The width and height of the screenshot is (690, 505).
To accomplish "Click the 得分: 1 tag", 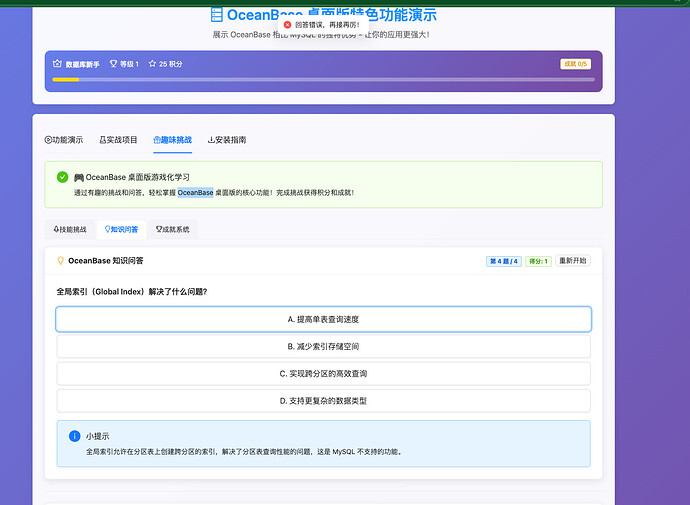I will pyautogui.click(x=538, y=261).
